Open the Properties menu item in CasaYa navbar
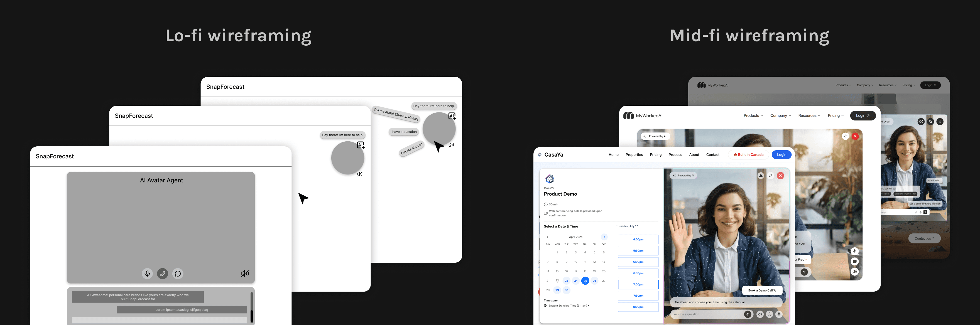 [x=634, y=155]
